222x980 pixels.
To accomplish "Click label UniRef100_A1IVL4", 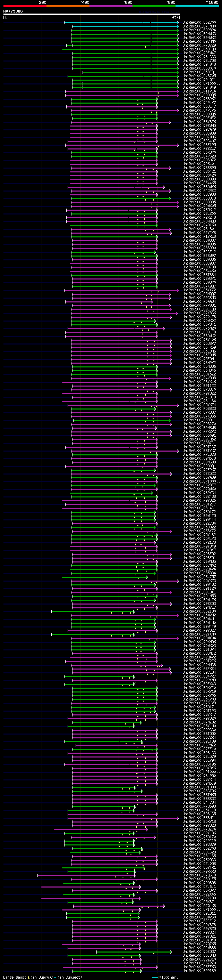I will point(199,91).
